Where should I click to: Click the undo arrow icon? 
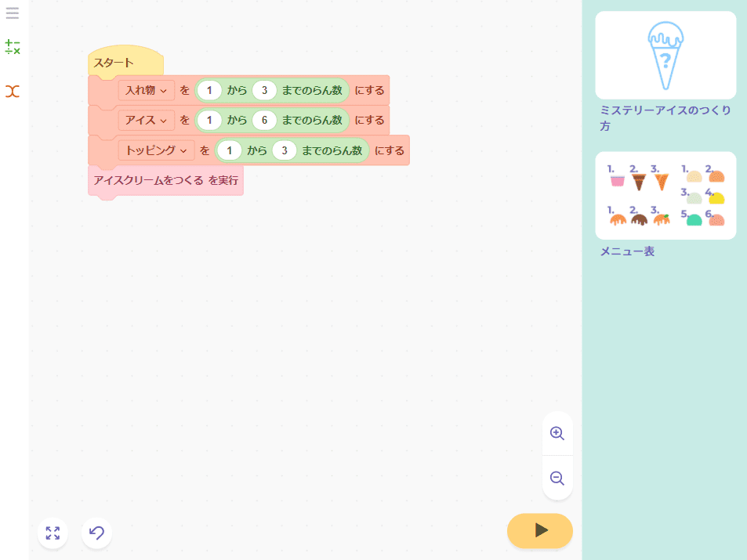[x=97, y=533]
